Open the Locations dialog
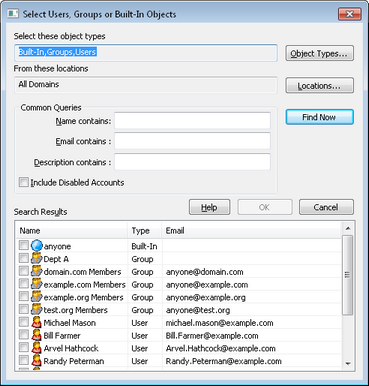Viewport: 369px width, 386px height. click(319, 86)
